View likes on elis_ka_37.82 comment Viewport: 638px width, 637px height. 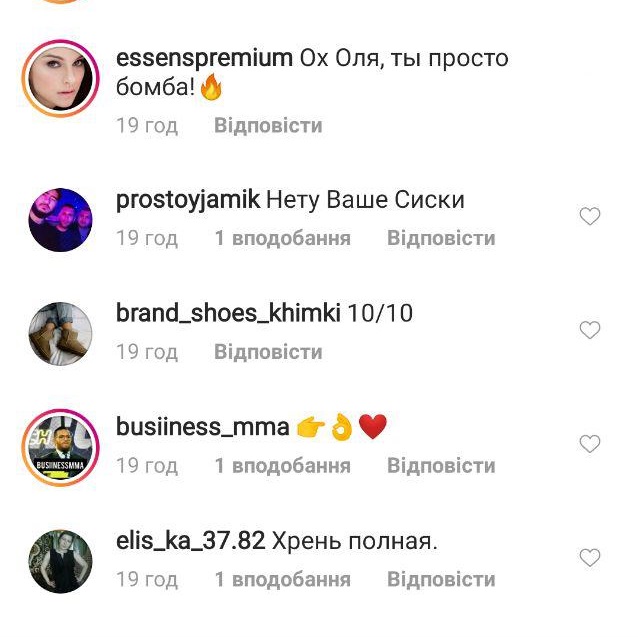(282, 580)
